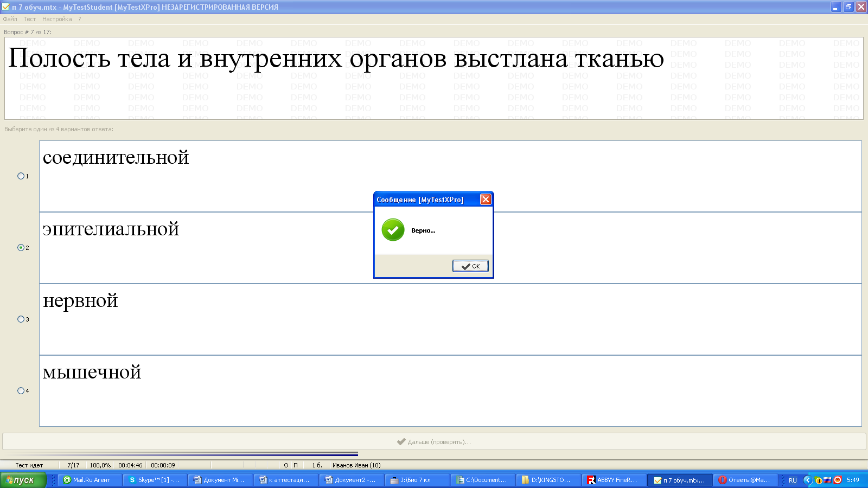Switch to п 7 обуч.mtx taskbar item
This screenshot has width=868, height=488.
(x=679, y=480)
